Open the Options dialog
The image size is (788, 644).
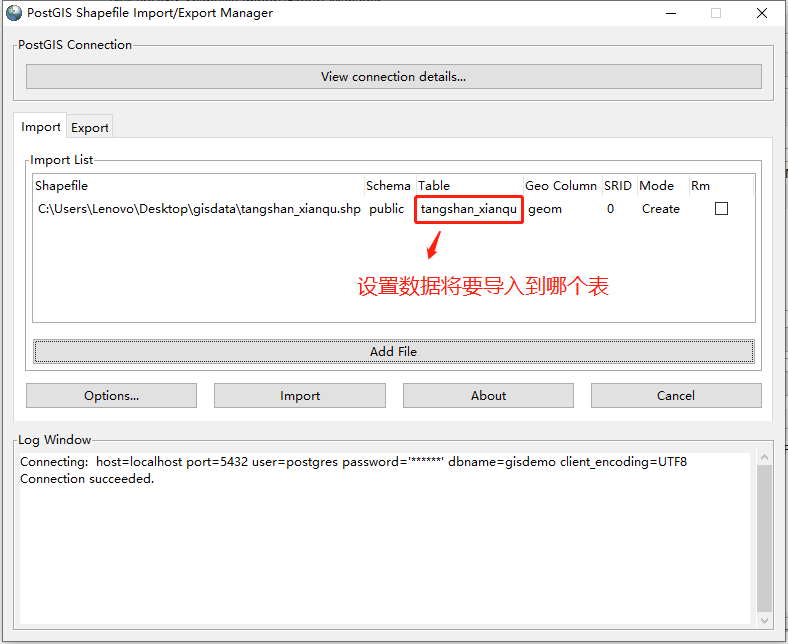[111, 396]
